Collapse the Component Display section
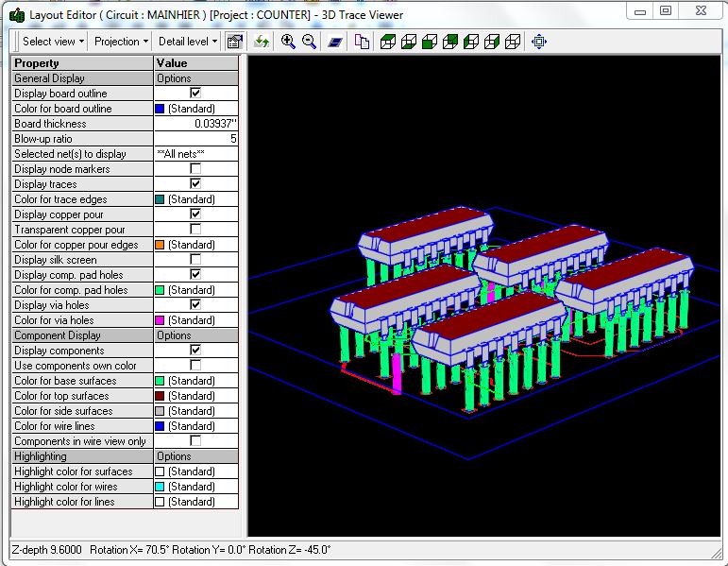This screenshot has width=728, height=566. (x=83, y=335)
